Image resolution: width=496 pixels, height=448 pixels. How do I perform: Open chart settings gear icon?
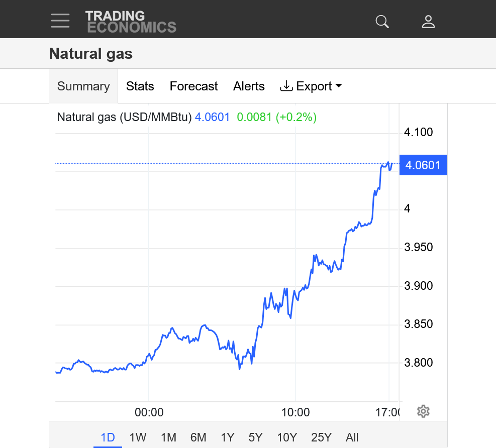click(x=423, y=412)
